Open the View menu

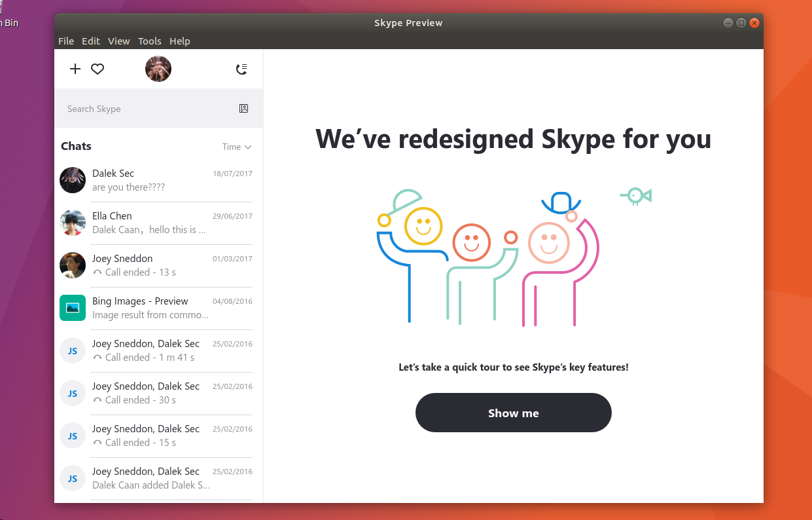(119, 41)
